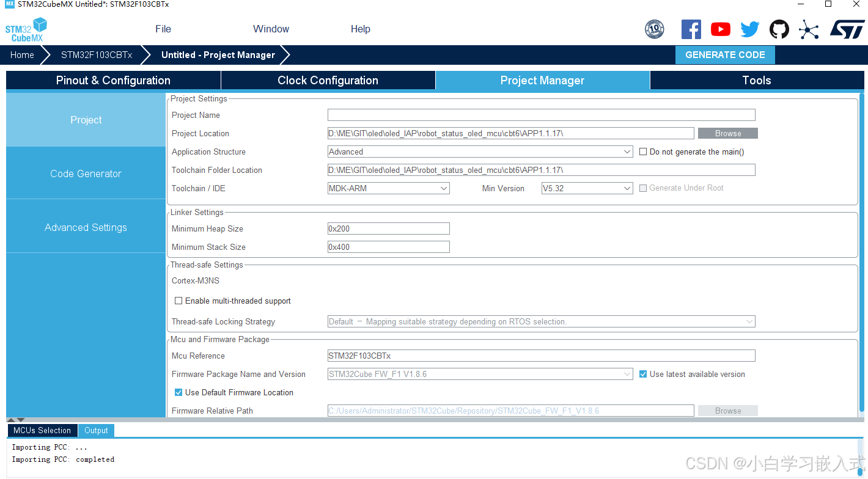The image size is (868, 479).
Task: Toggle Do not generate the main() checkbox
Action: 643,152
